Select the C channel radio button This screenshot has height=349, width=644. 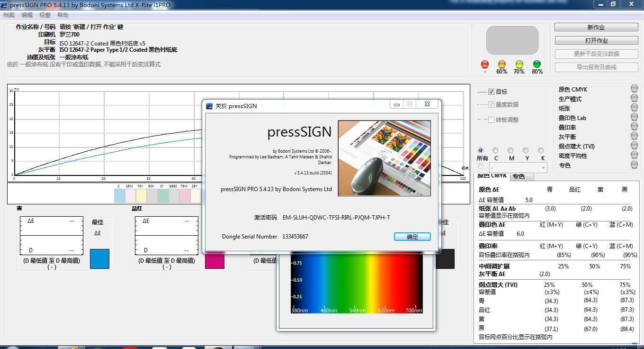[x=495, y=150]
